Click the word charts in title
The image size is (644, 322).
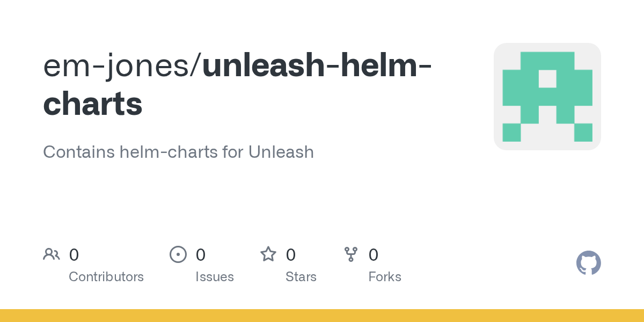pos(93,104)
